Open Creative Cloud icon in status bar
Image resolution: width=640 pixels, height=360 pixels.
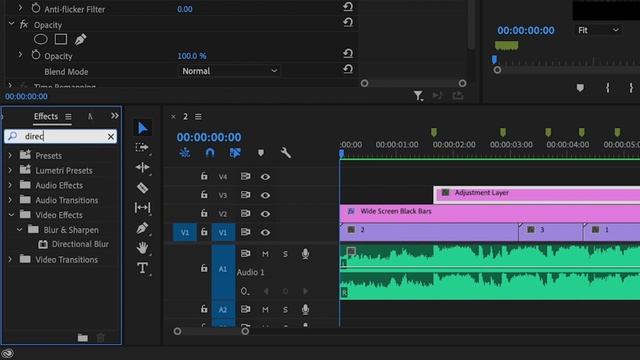[x=7, y=353]
